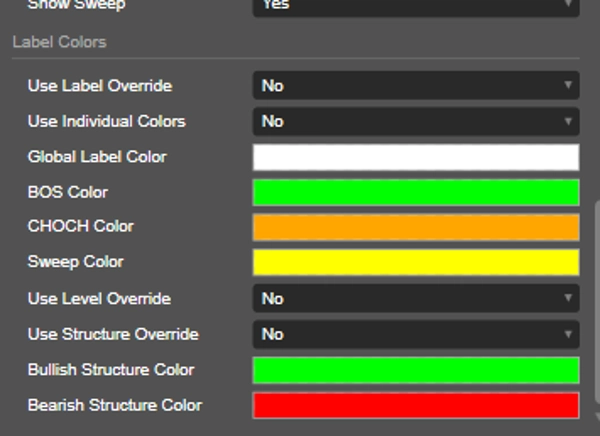This screenshot has height=436, width=600.
Task: Click the Use Level Override label text
Action: click(x=99, y=299)
